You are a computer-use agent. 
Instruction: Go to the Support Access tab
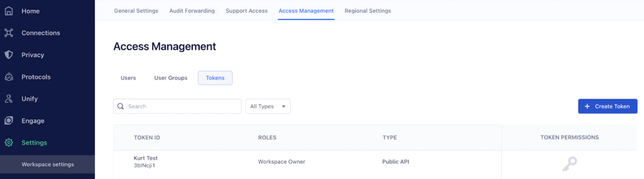pyautogui.click(x=246, y=11)
